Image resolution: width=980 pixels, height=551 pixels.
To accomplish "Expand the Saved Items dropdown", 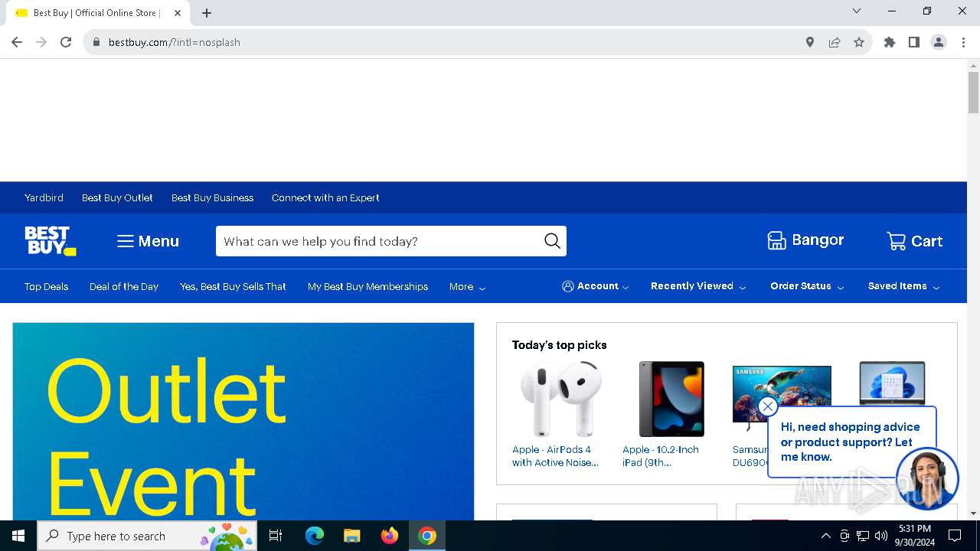I will (903, 286).
